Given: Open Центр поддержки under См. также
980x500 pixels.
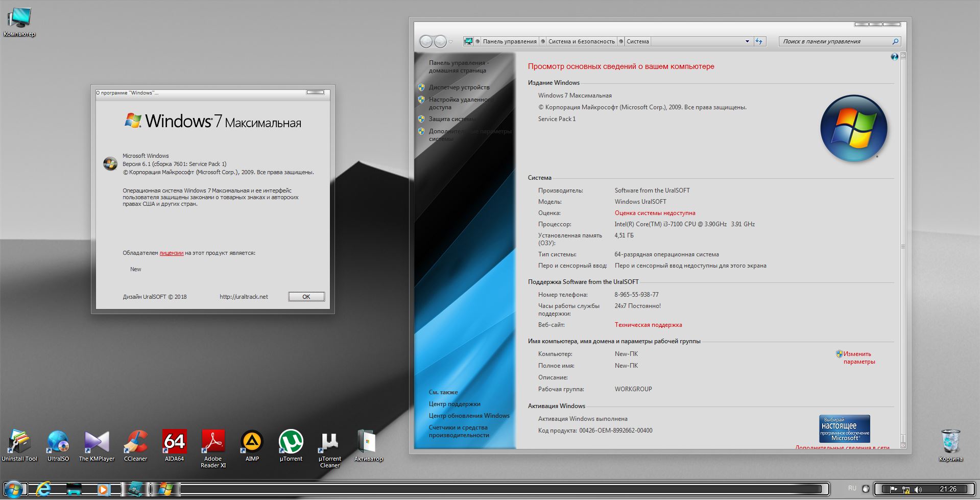Looking at the screenshot, I should (x=455, y=404).
